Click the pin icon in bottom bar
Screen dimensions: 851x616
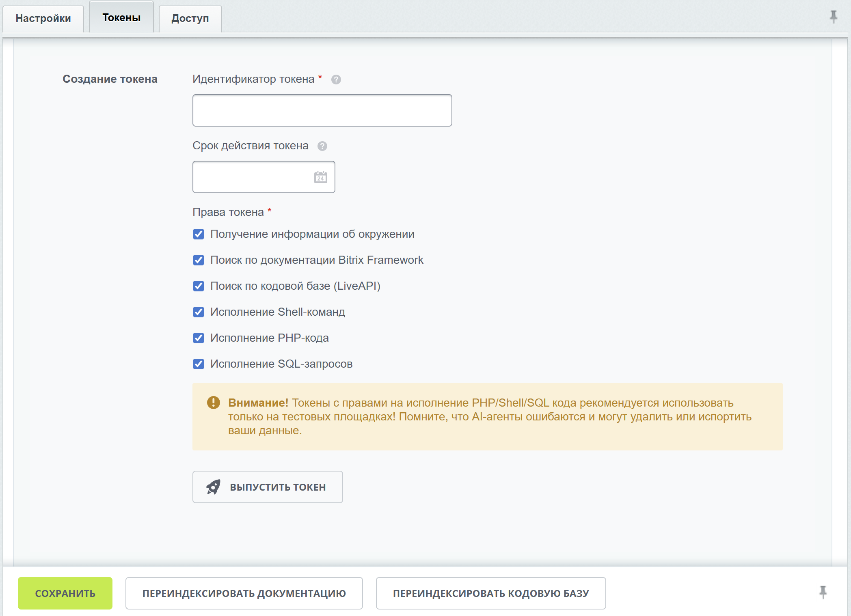tap(823, 592)
